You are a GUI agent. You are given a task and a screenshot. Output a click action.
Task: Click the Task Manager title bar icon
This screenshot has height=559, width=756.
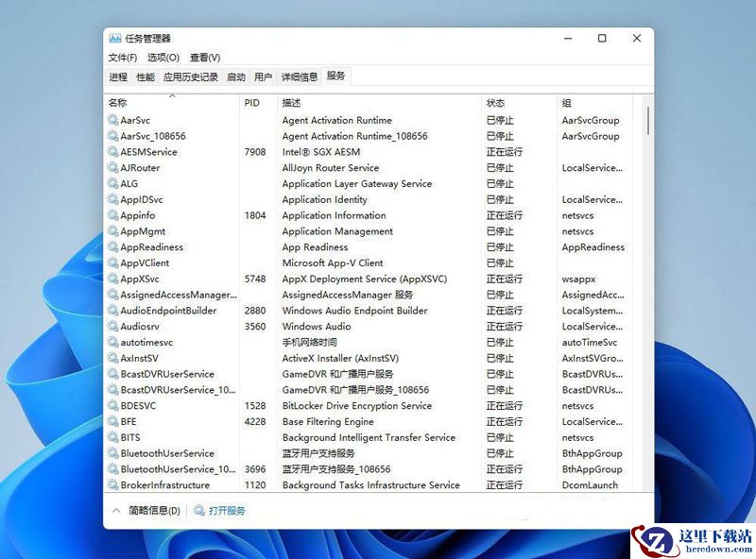(x=114, y=38)
